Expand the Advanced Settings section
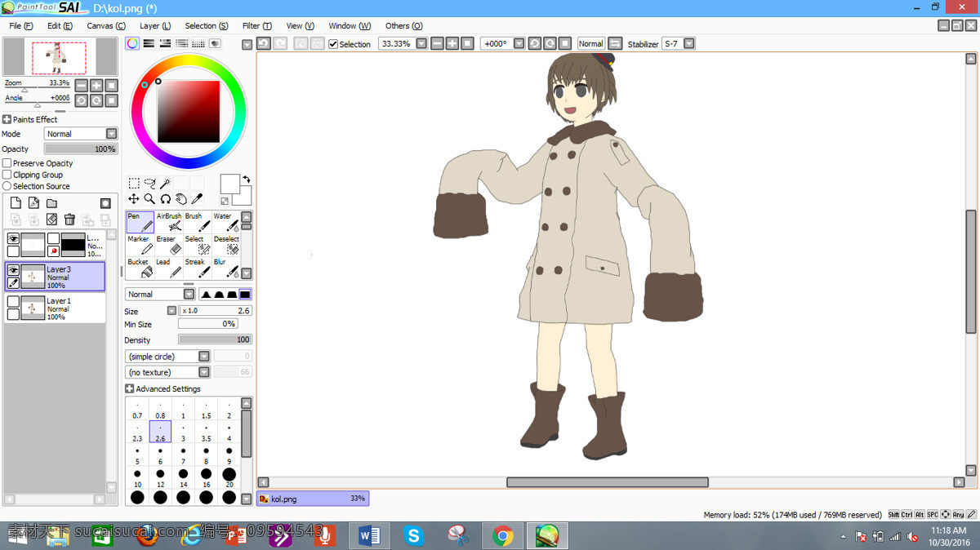Viewport: 980px width, 550px height. [x=129, y=389]
